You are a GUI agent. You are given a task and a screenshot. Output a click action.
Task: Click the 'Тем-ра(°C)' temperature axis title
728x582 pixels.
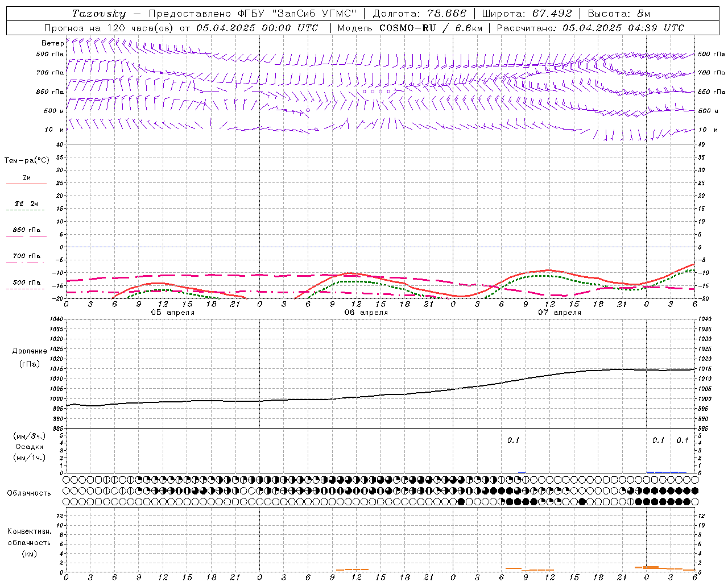click(27, 161)
